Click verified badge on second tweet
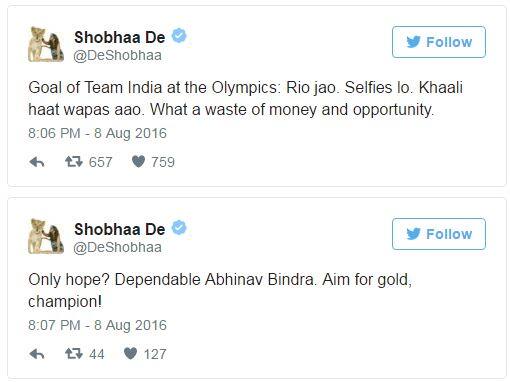 (179, 227)
